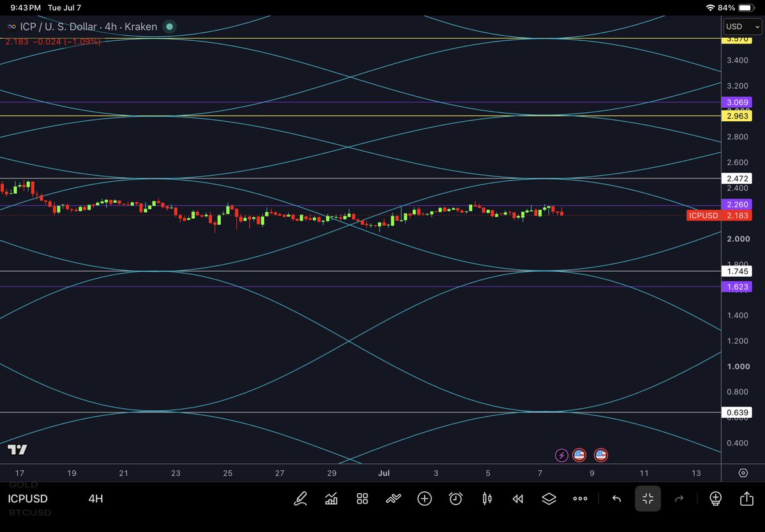
Task: Tap the TradingView logo on chart
Action: [x=18, y=450]
